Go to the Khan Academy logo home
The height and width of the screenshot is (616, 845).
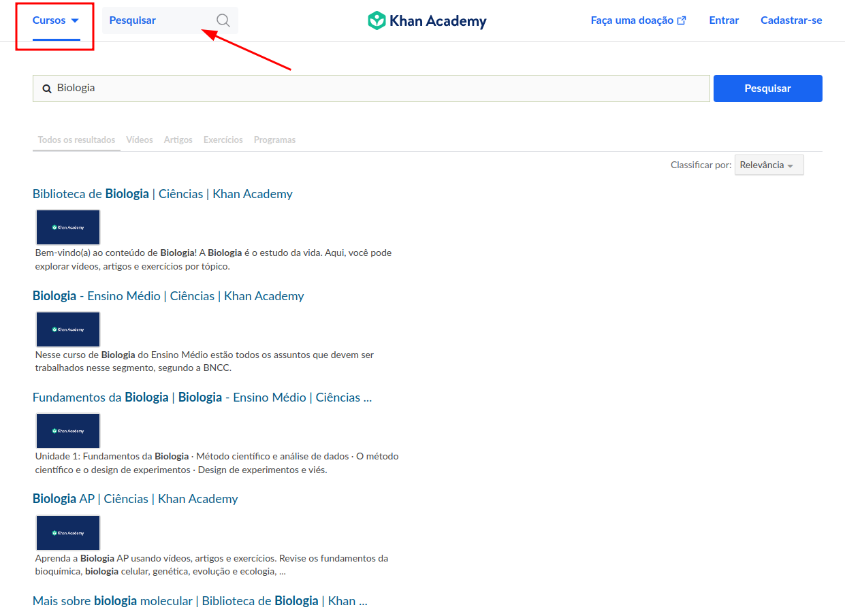click(x=427, y=20)
